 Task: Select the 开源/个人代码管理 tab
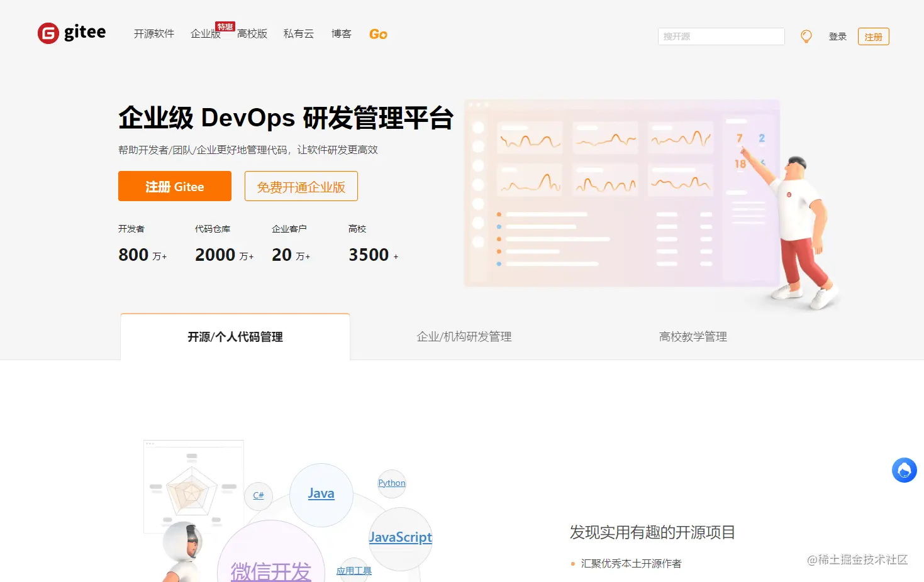click(x=235, y=337)
